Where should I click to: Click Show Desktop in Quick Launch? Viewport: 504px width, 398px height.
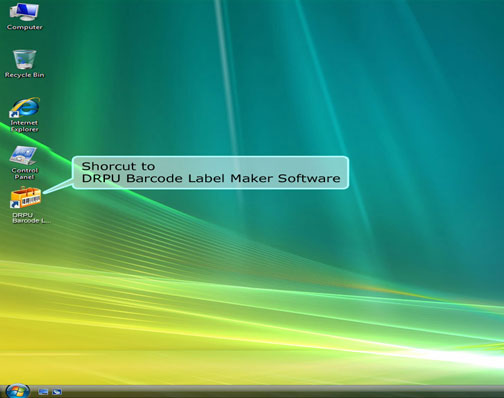pos(43,392)
